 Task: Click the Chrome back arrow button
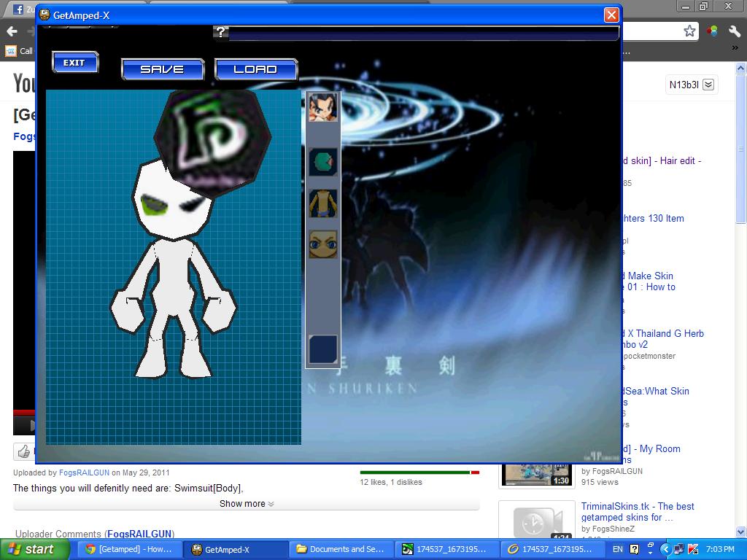click(12, 31)
